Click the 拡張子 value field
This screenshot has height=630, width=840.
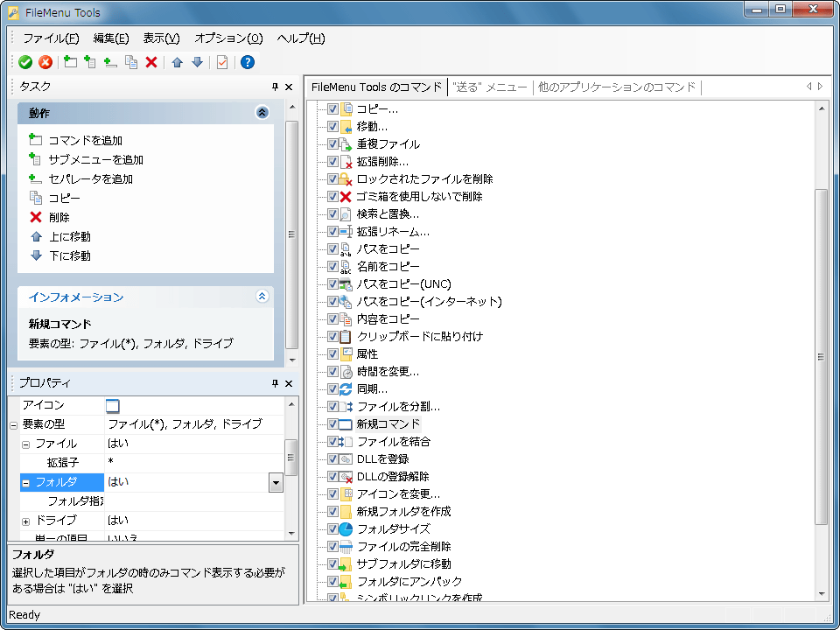(x=194, y=462)
